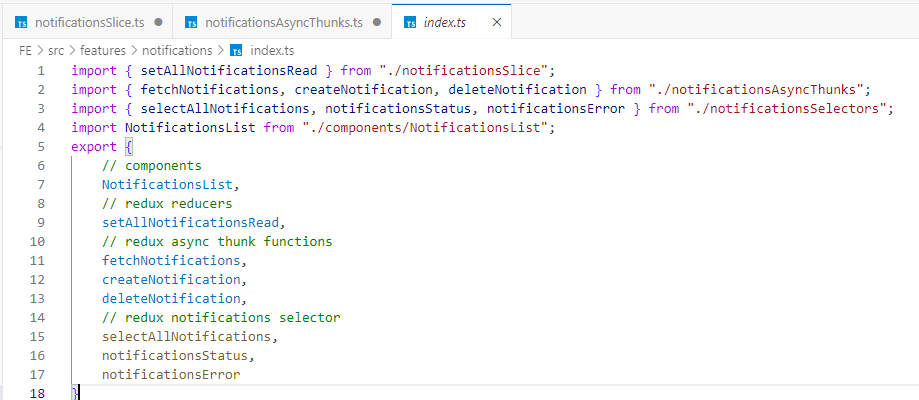
Task: Click NotificationsList in the line 4 import
Action: pyautogui.click(x=190, y=127)
